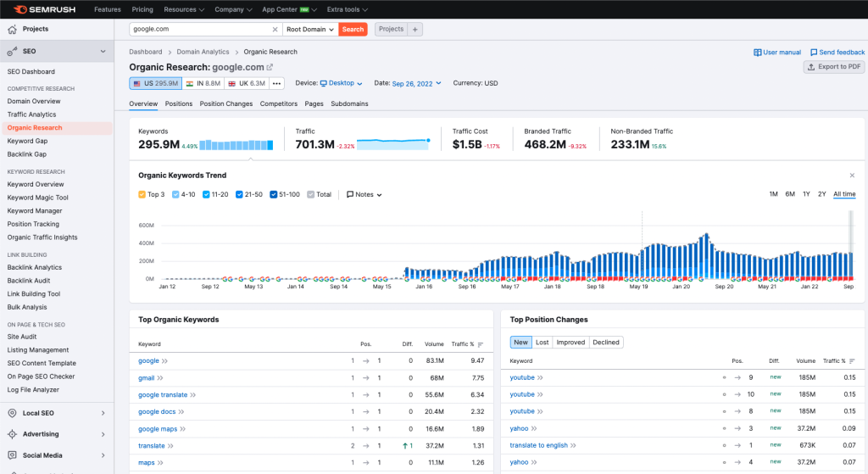Clear the domain search field
This screenshot has width=868, height=474.
point(275,30)
